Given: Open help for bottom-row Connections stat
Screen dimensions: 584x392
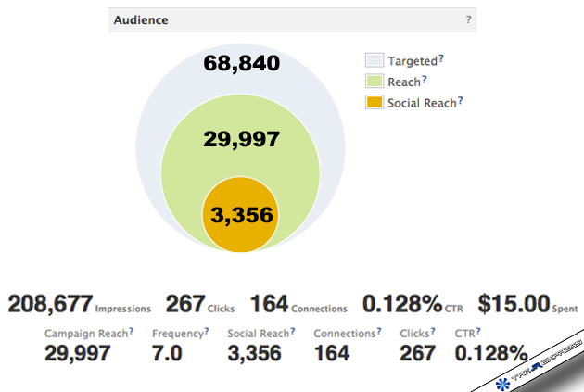Looking at the screenshot, I should tap(378, 331).
